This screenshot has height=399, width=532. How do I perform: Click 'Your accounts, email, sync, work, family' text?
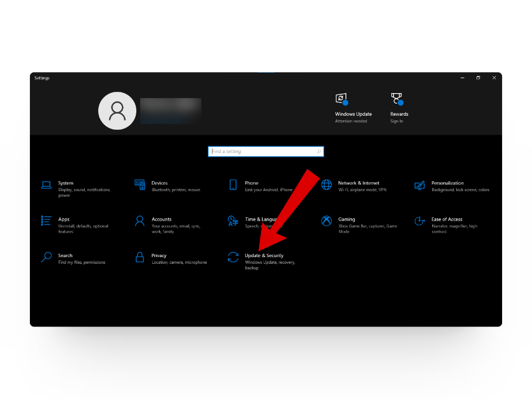(176, 229)
